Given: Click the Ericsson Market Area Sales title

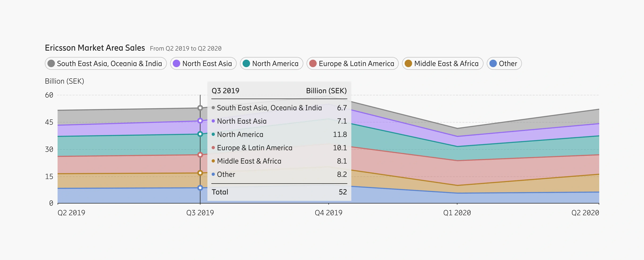Looking at the screenshot, I should click(x=95, y=48).
